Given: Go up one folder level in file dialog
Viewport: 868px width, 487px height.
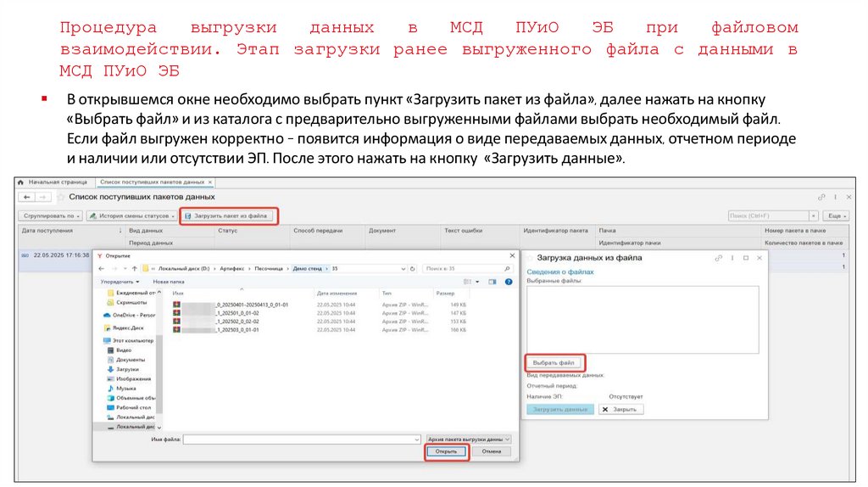Looking at the screenshot, I should click(135, 269).
